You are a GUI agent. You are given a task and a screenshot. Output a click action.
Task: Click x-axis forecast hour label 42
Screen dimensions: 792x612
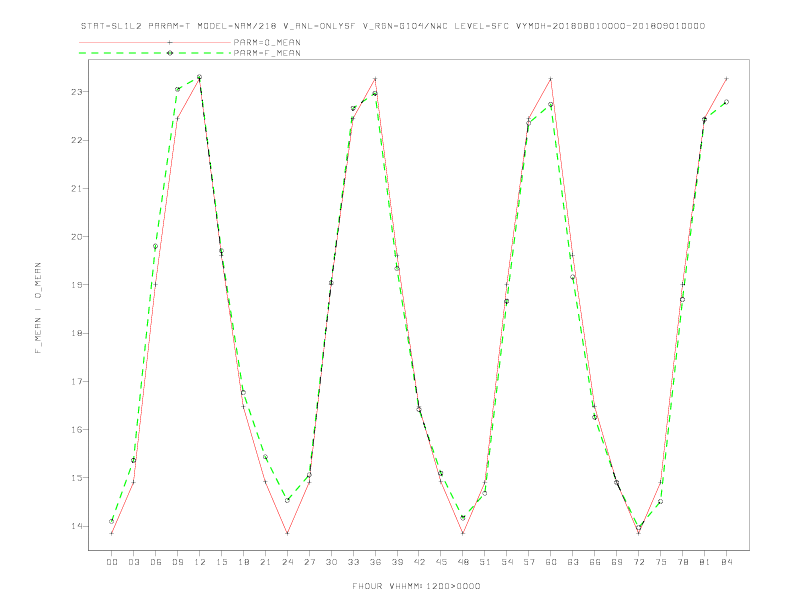click(419, 562)
